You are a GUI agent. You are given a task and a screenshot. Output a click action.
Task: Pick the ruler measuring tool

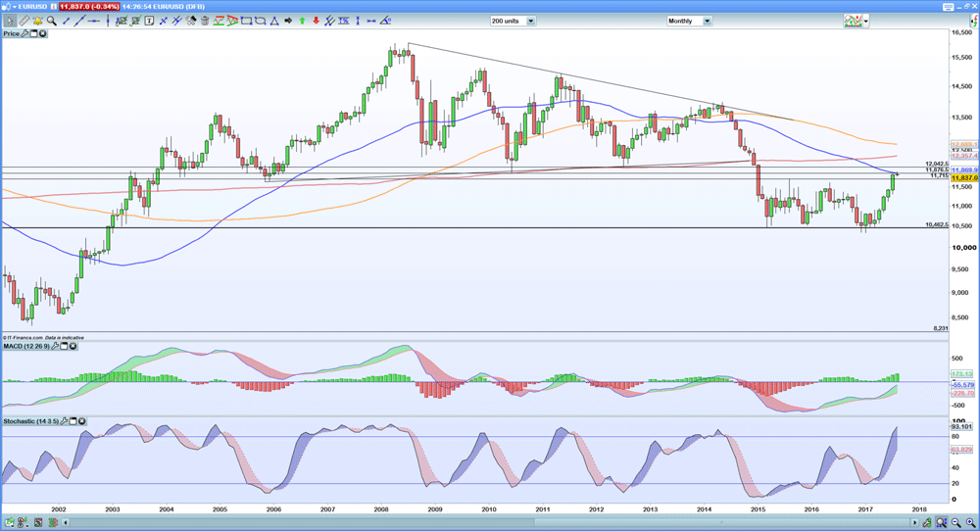point(24,21)
